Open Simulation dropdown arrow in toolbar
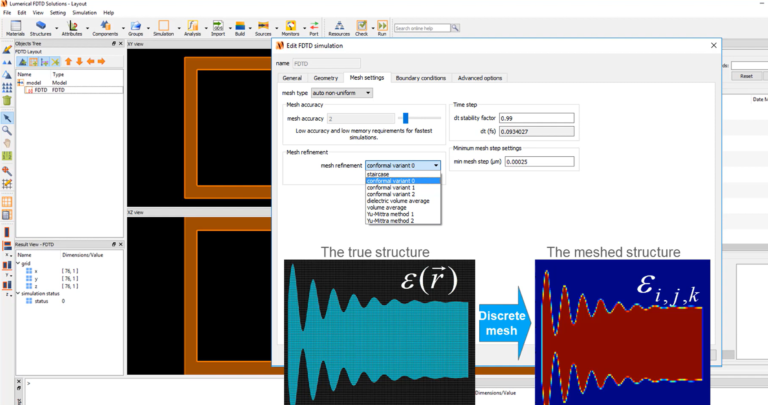 (x=179, y=28)
